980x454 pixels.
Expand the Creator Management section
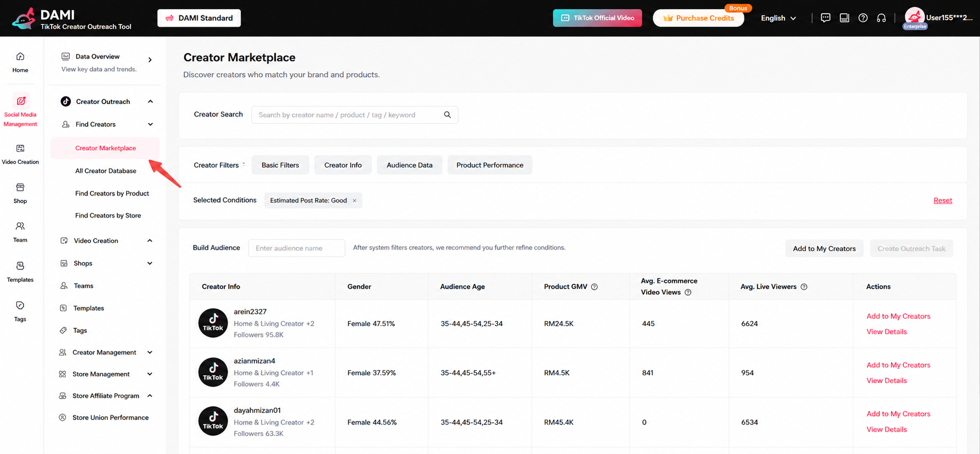click(150, 352)
